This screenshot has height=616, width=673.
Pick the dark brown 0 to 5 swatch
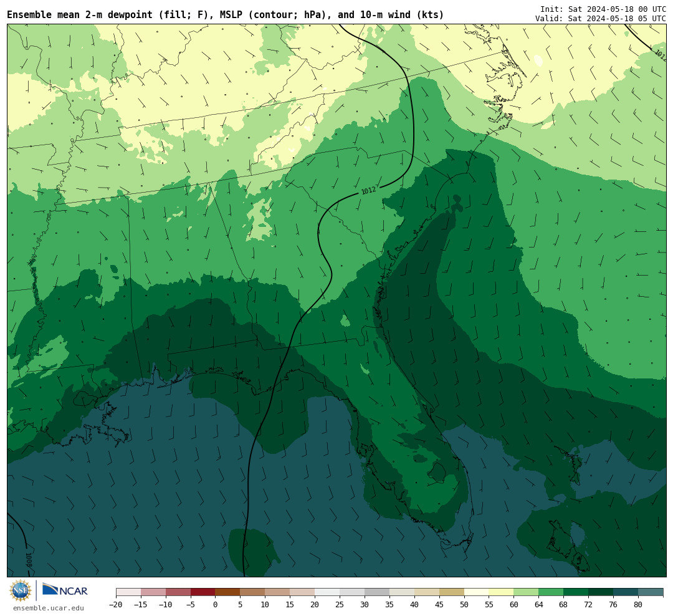click(228, 592)
